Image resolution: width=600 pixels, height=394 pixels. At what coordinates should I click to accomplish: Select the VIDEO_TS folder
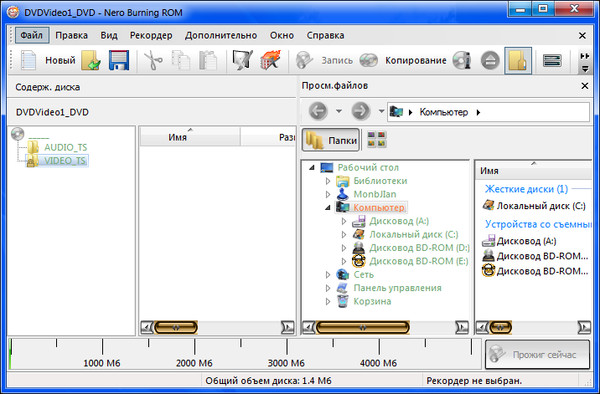(x=65, y=161)
